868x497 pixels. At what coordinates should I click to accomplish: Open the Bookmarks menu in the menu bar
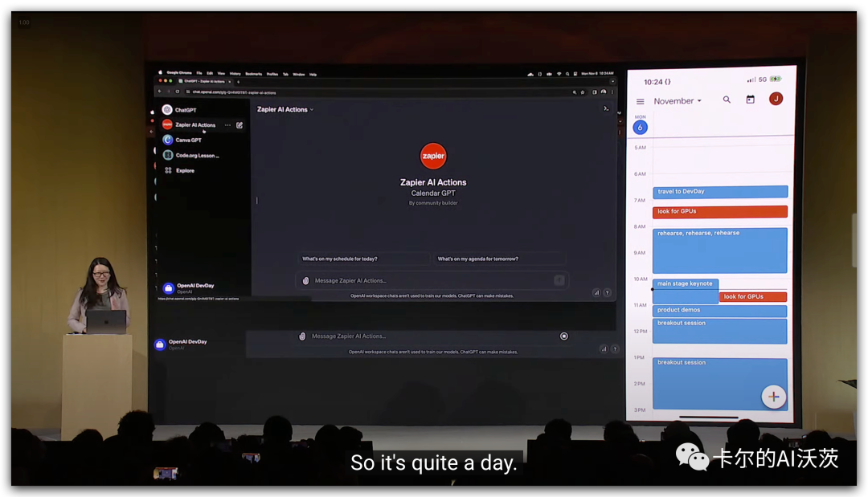tap(253, 74)
